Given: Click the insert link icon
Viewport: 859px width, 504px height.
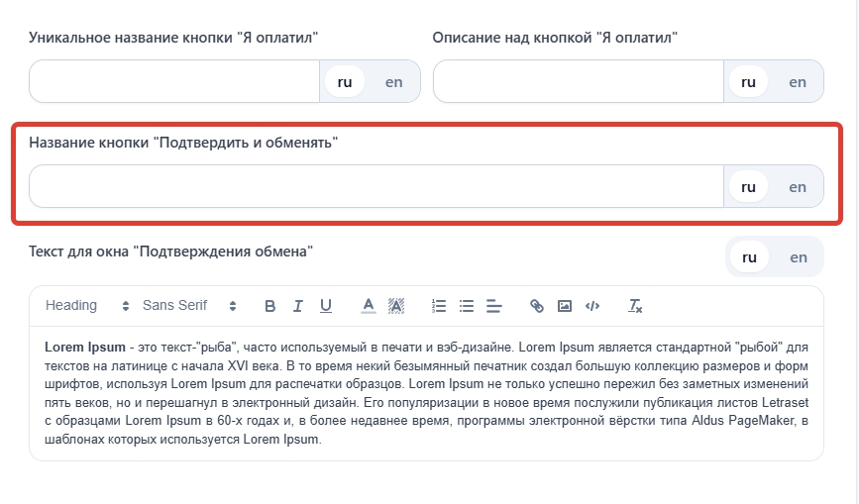Looking at the screenshot, I should [x=537, y=306].
